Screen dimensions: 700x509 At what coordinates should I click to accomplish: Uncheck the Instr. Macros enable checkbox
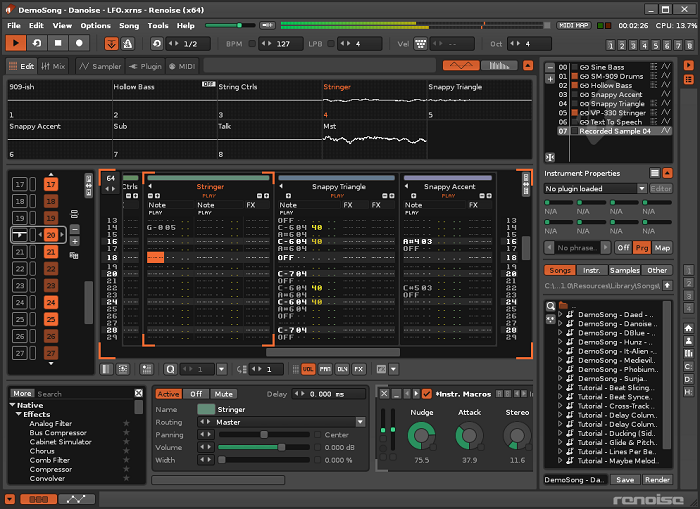click(x=427, y=393)
